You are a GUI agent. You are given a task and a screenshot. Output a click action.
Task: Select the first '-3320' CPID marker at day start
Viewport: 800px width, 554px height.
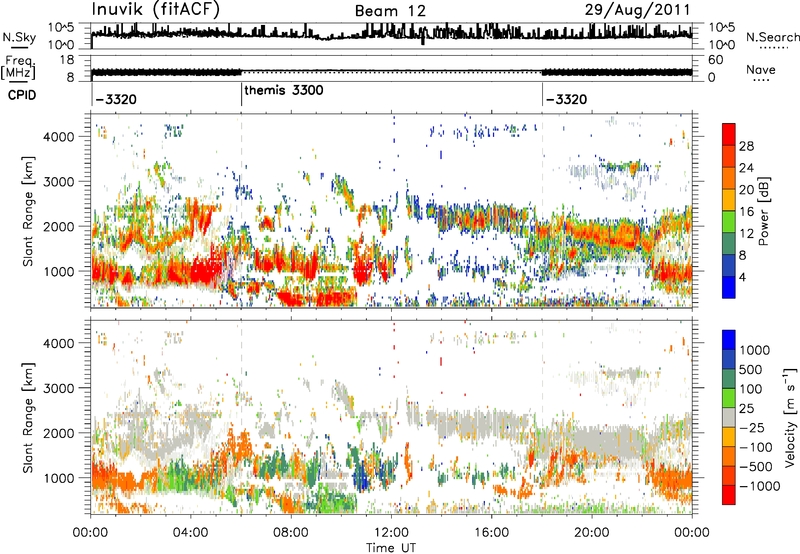[116, 99]
